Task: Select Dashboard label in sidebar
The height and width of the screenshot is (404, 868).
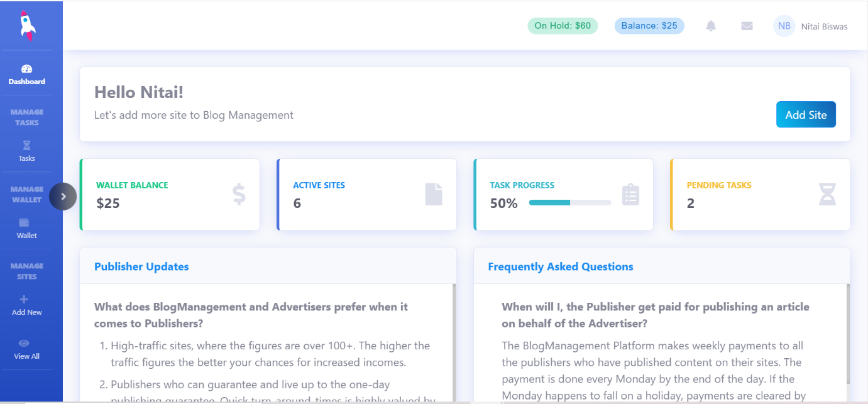Action: 27,82
